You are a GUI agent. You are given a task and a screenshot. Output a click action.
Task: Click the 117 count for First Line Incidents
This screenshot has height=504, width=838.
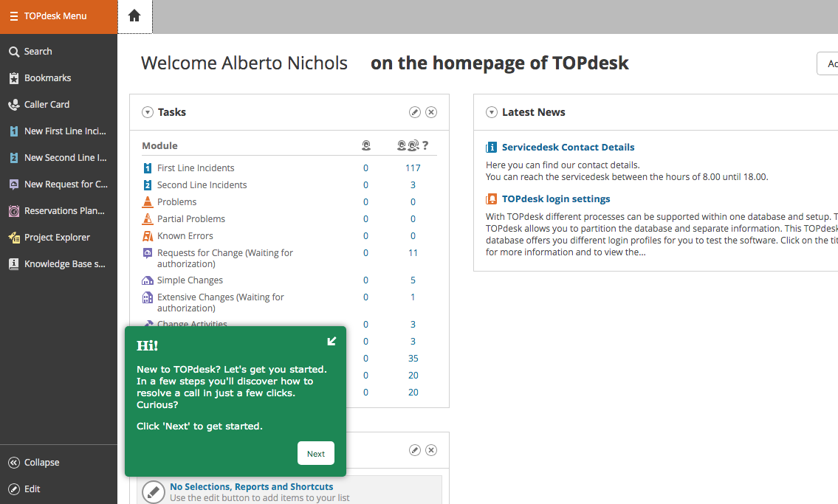[413, 168]
